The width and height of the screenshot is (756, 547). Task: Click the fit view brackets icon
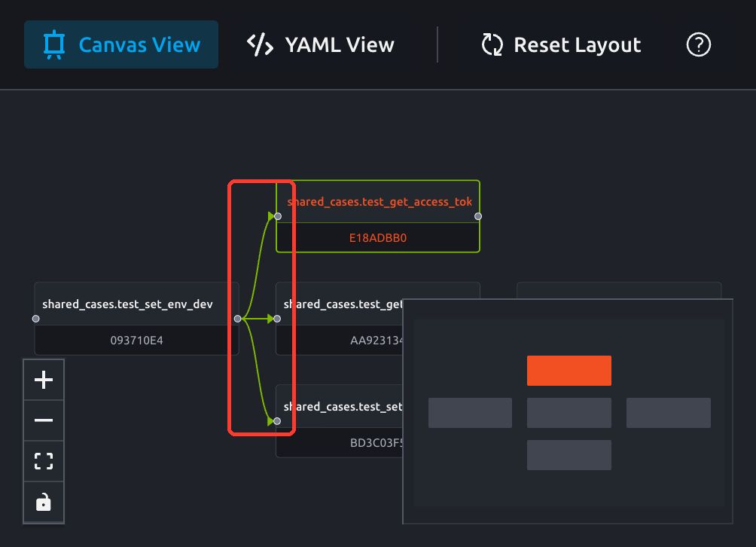pyautogui.click(x=44, y=460)
